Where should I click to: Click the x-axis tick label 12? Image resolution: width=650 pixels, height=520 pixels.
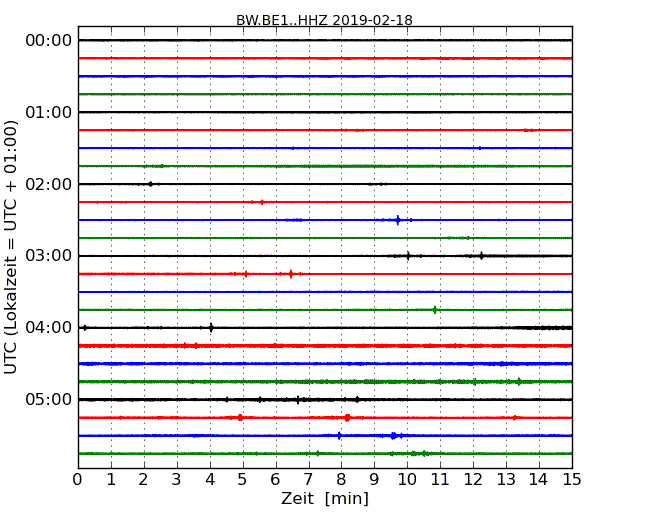click(x=473, y=480)
